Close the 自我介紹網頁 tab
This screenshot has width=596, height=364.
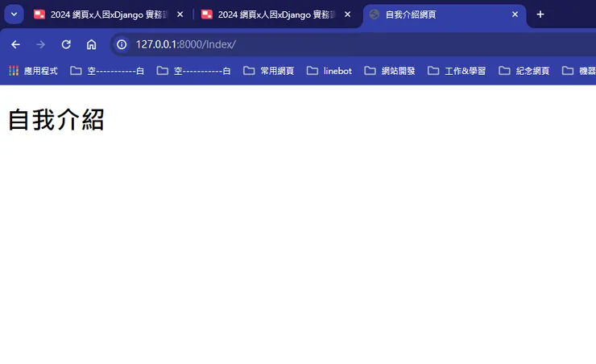pyautogui.click(x=515, y=14)
